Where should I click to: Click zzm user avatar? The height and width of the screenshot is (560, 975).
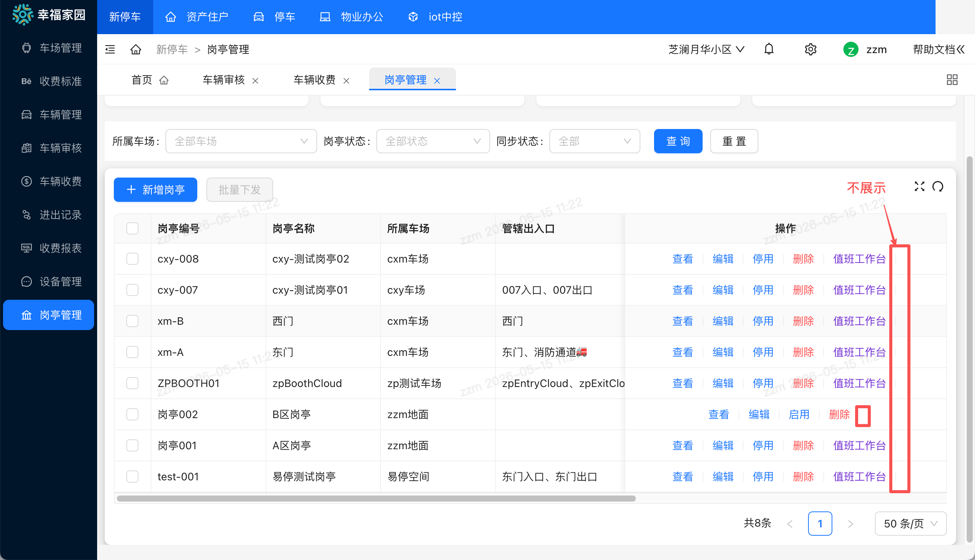click(851, 50)
